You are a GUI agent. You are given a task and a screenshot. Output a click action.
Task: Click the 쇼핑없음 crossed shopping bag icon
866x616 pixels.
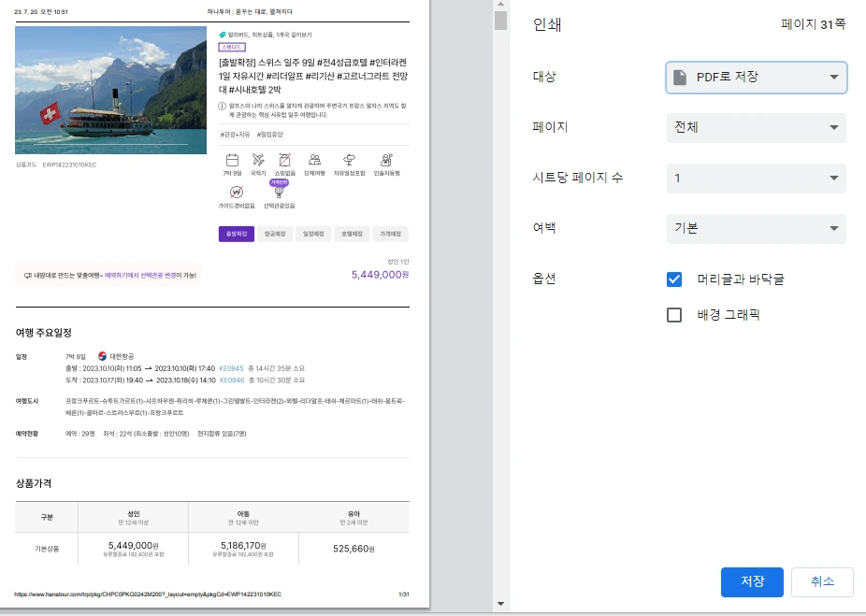[284, 160]
